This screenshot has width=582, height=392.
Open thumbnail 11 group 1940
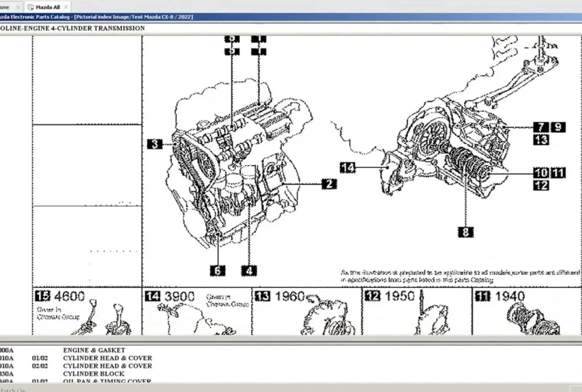click(x=527, y=312)
